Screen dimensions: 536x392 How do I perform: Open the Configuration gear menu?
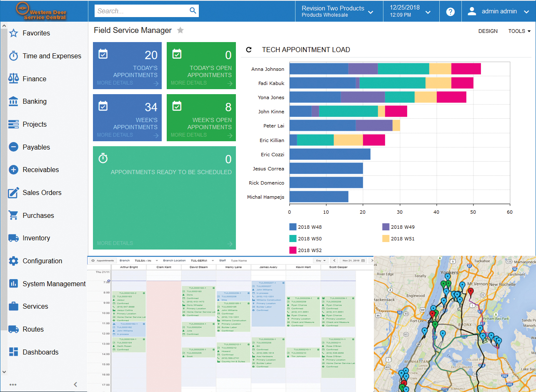point(14,261)
